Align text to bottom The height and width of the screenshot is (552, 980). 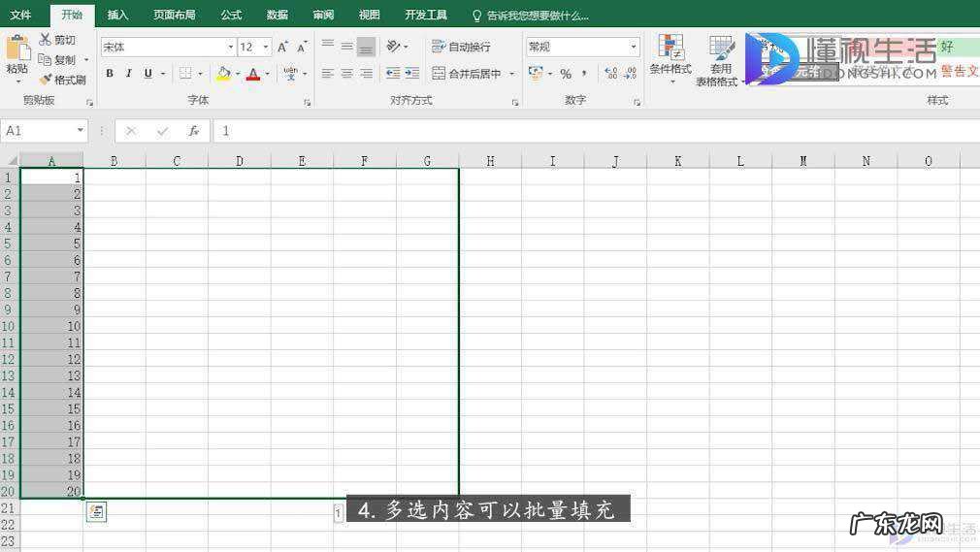coord(366,47)
